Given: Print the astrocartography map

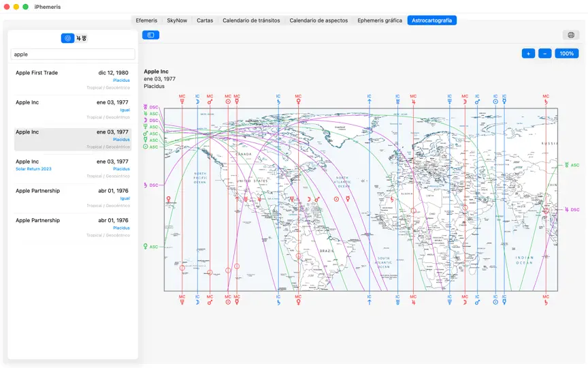Looking at the screenshot, I should (571, 35).
